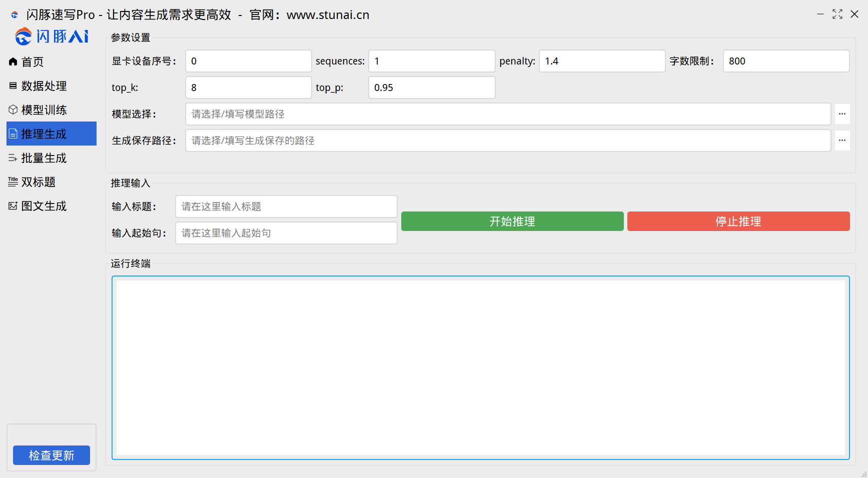Browse for model path with ellipsis button
The width and height of the screenshot is (868, 478).
click(842, 114)
